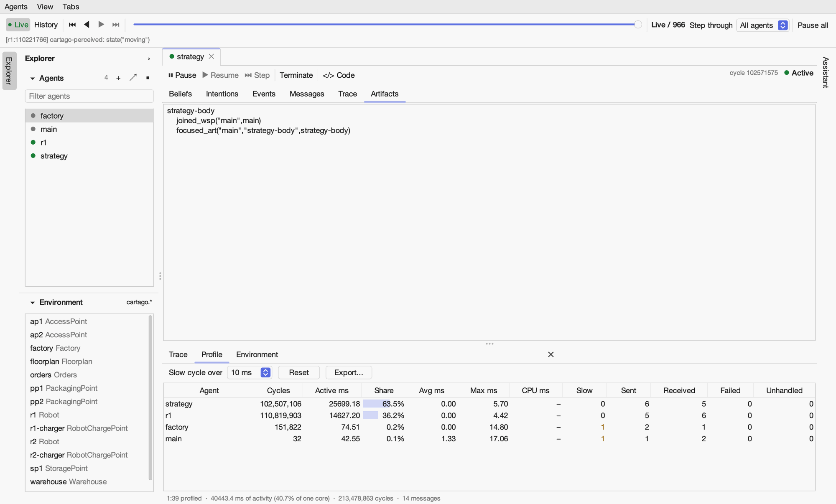Pause the strategy agent
836x504 pixels.
pos(182,75)
